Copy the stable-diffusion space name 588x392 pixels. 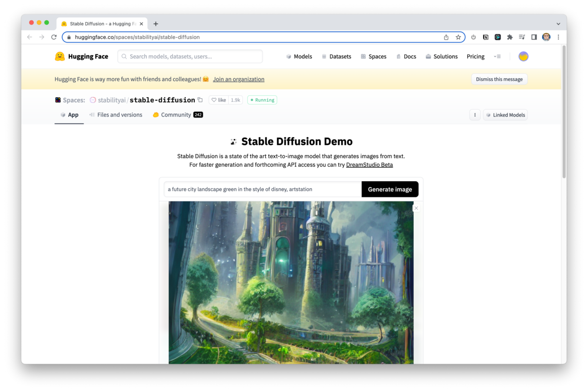[200, 100]
